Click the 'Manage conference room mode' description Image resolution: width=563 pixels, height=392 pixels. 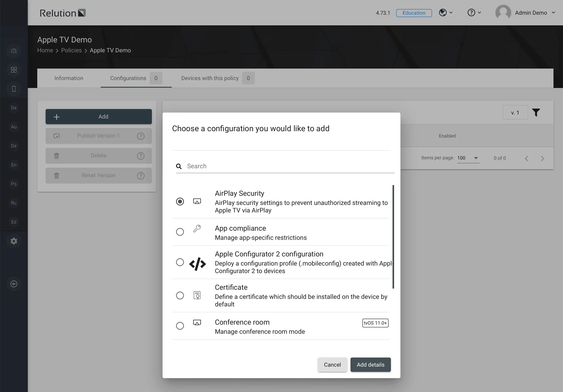(260, 331)
